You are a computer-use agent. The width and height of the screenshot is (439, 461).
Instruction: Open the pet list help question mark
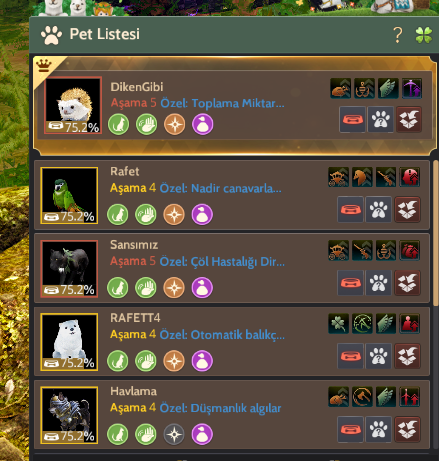397,35
